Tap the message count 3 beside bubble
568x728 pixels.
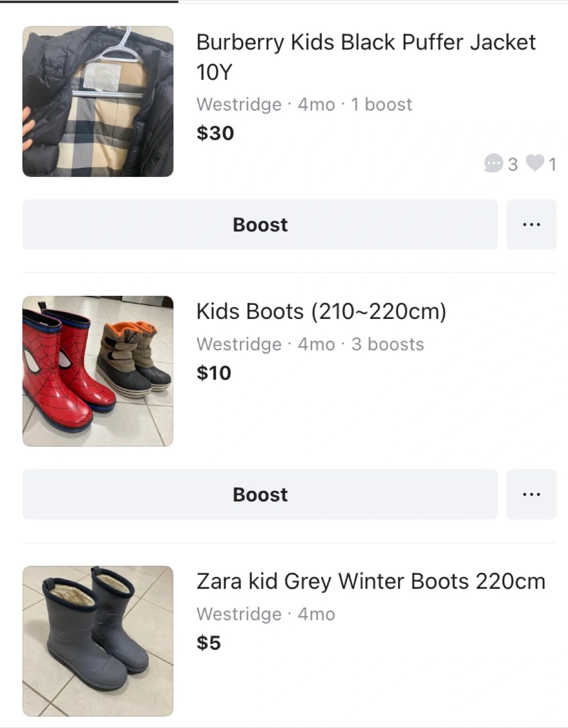(x=512, y=164)
